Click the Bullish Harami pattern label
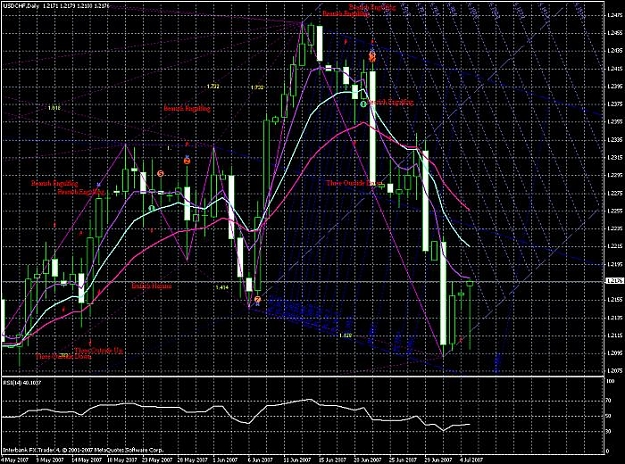The image size is (625, 464). 151,286
